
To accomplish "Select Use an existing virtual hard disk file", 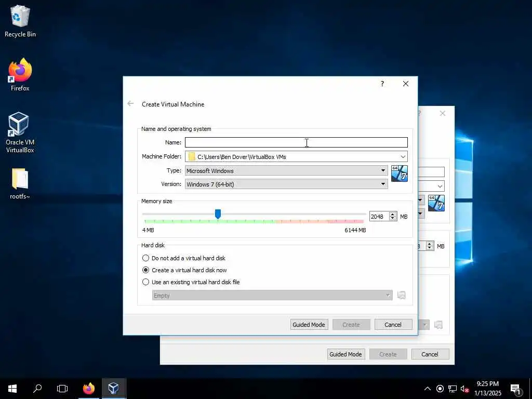I will tap(191, 282).
